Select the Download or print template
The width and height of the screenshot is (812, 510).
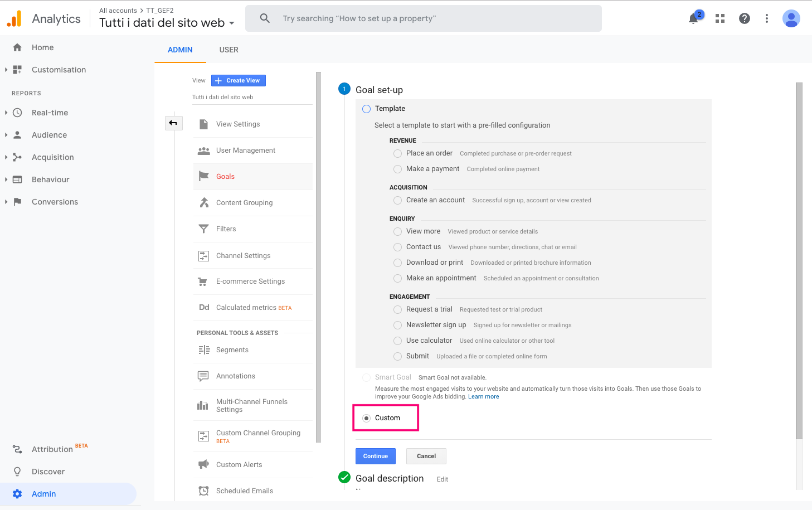pos(397,263)
